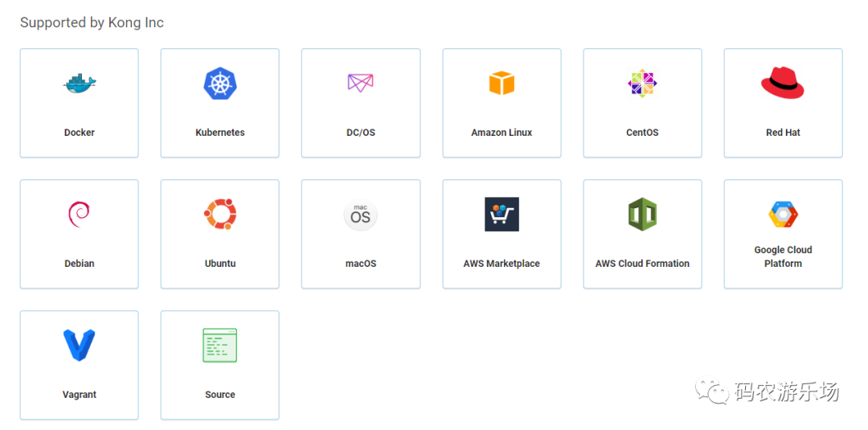Open the Red Hat label
This screenshot has width=868, height=430.
pyautogui.click(x=783, y=133)
